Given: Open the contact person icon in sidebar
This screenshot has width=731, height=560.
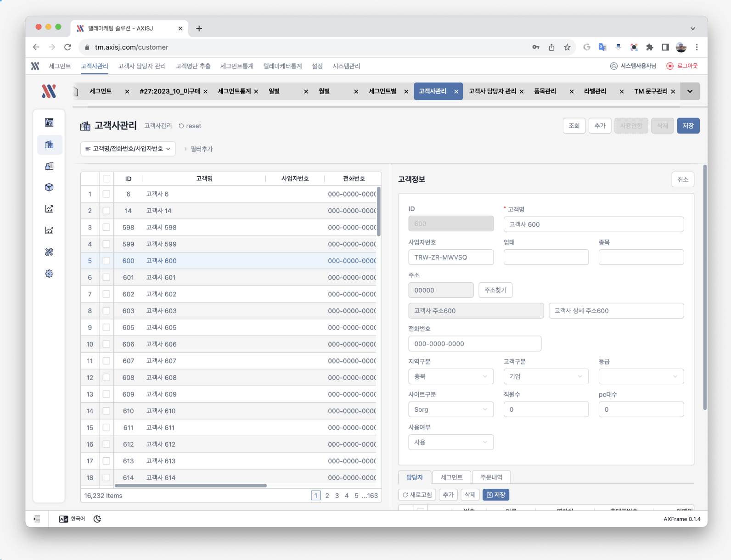Looking at the screenshot, I should (49, 166).
